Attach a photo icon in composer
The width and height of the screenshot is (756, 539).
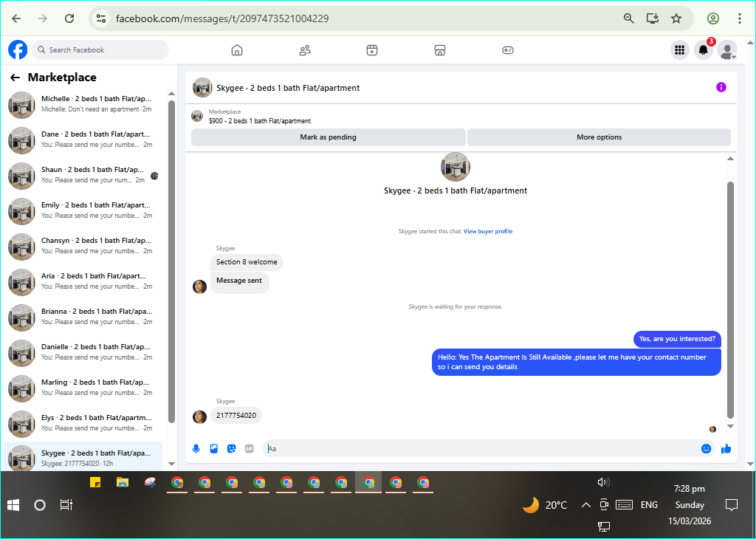tap(213, 449)
